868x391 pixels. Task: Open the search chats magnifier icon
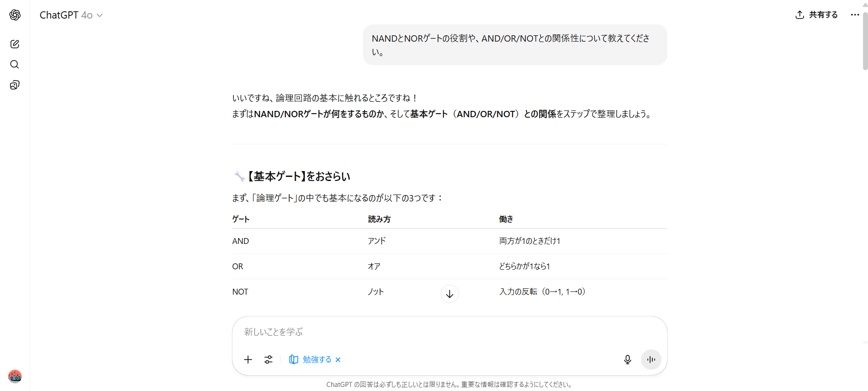14,64
